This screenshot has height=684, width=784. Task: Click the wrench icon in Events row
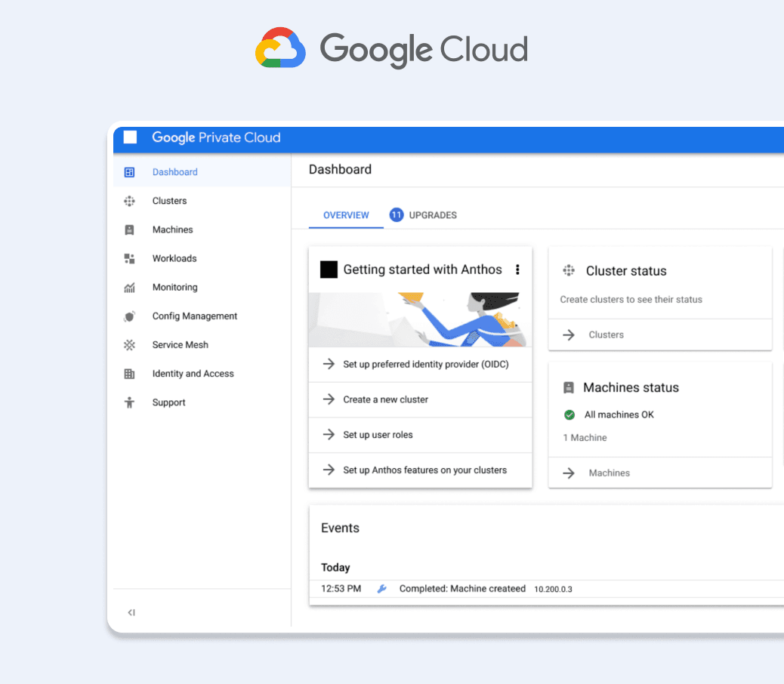tap(381, 589)
